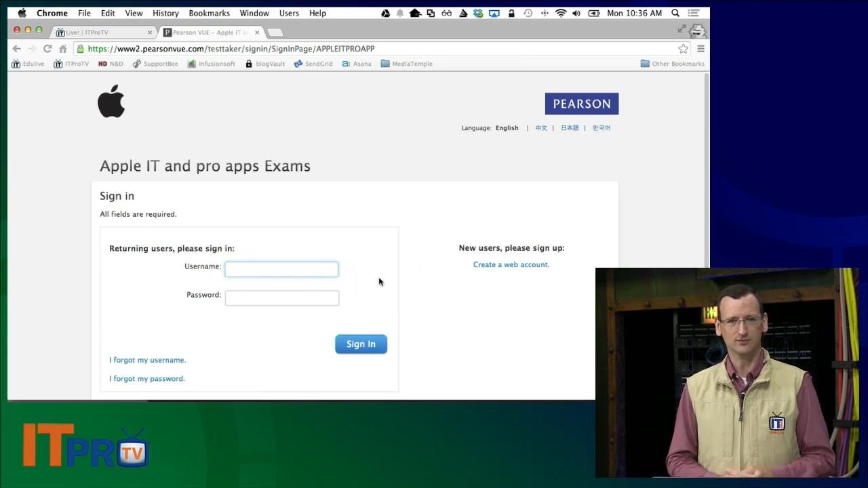Click the Sign In button
Image resolution: width=868 pixels, height=488 pixels.
click(361, 344)
